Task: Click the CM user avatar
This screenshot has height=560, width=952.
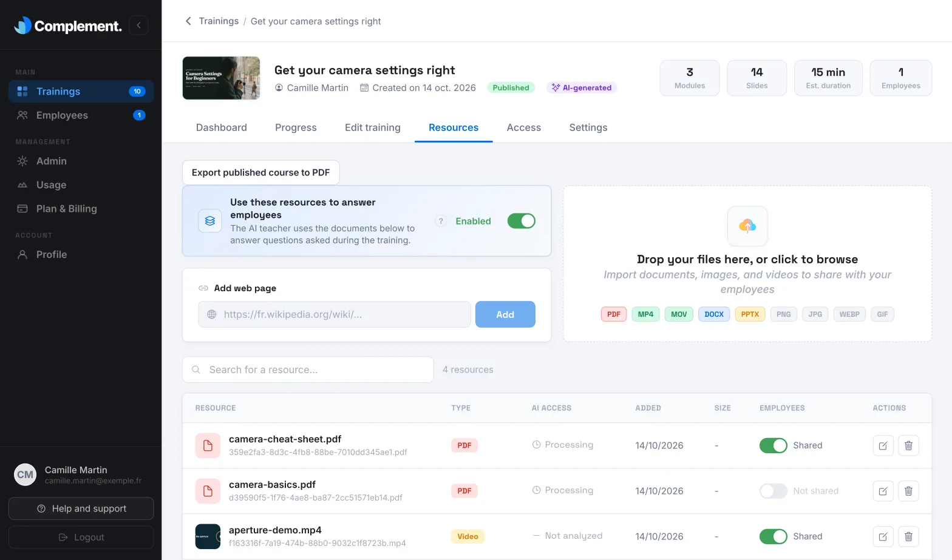Action: [x=25, y=474]
